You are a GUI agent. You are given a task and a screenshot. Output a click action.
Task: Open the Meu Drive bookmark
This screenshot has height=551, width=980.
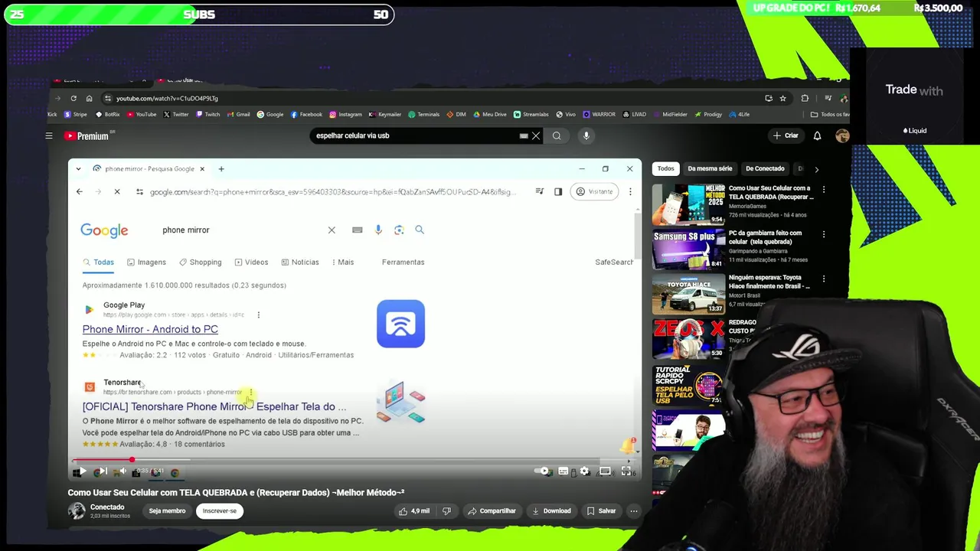click(x=490, y=114)
